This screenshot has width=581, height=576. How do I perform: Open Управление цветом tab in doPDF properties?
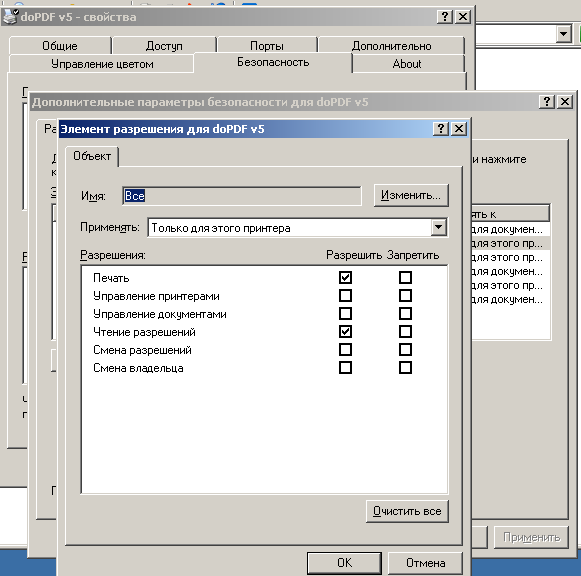[x=102, y=64]
